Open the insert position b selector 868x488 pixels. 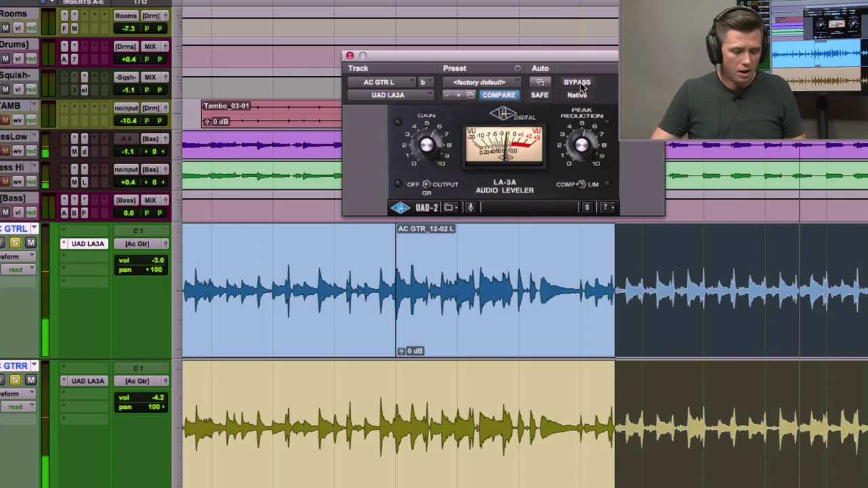coord(425,82)
